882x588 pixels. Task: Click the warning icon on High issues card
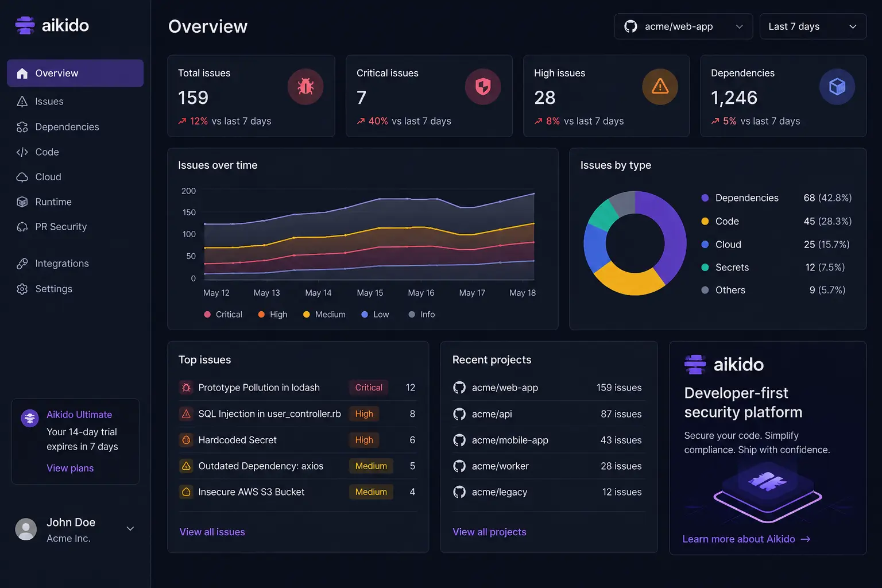coord(660,87)
